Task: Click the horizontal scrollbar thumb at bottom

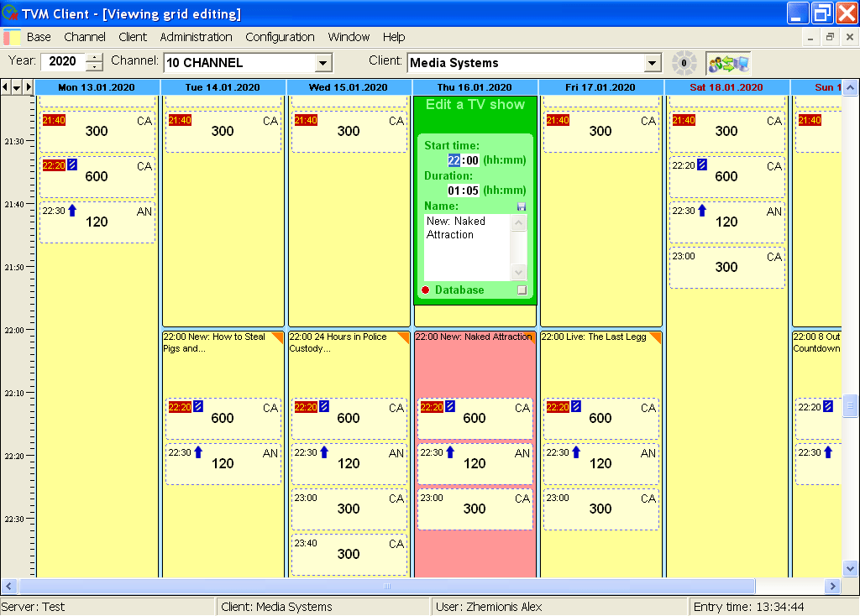Action: pos(386,587)
